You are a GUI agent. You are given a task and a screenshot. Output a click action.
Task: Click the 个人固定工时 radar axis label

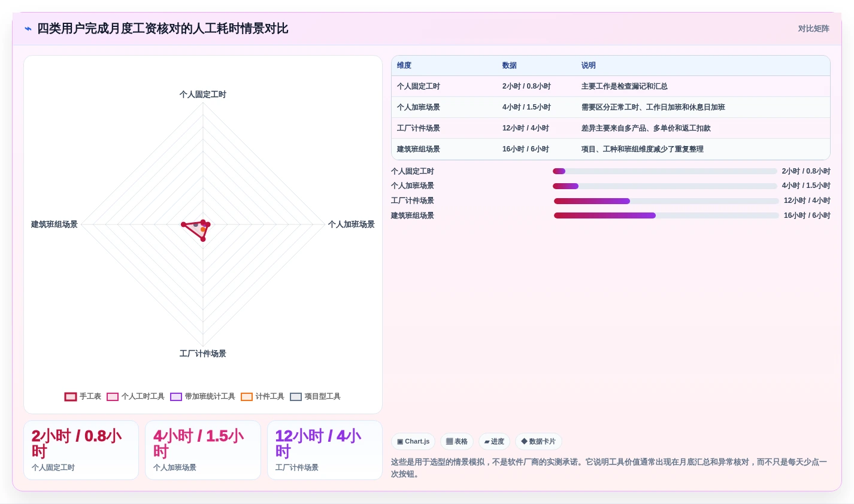pos(203,95)
